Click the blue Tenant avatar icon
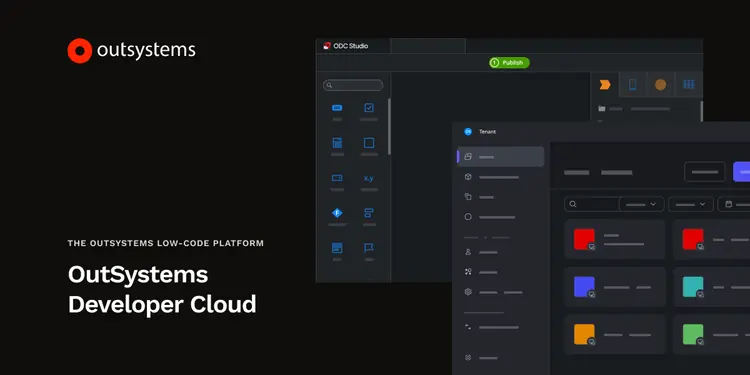The height and width of the screenshot is (375, 750). pos(468,132)
